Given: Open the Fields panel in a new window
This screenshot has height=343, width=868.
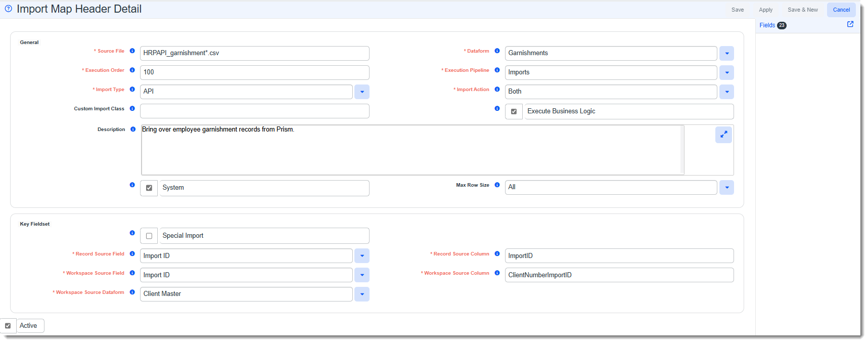Looking at the screenshot, I should tap(850, 24).
